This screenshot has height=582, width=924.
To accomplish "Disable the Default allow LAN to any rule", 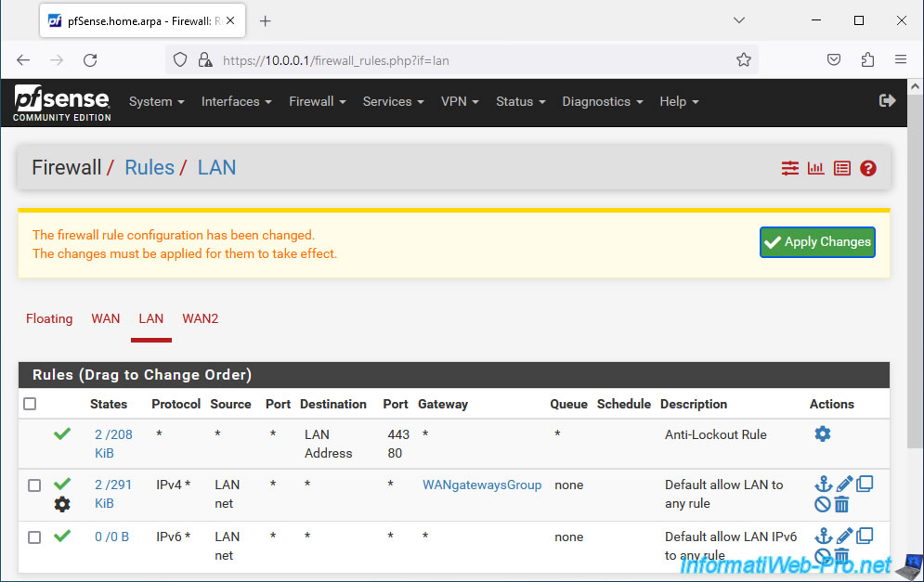I will (823, 504).
